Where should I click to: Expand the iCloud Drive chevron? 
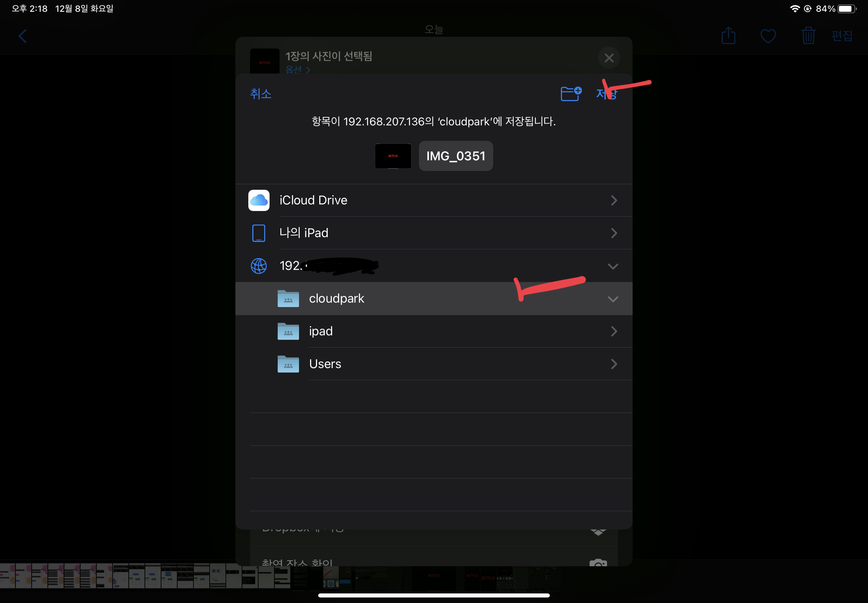click(x=613, y=200)
